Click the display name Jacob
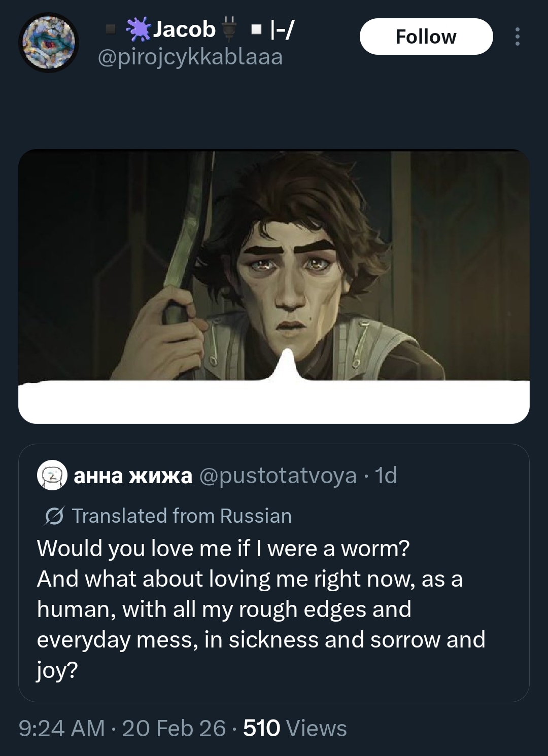548x756 pixels. [184, 29]
